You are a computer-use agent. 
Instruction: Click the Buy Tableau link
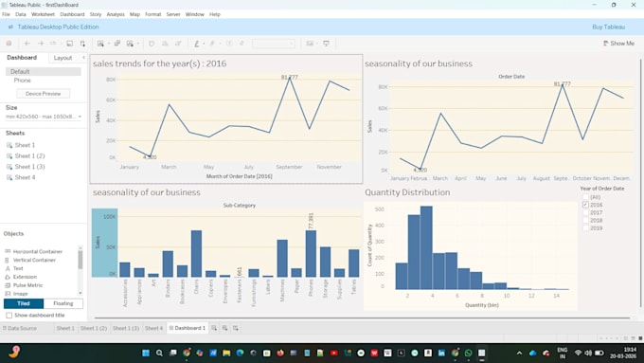coord(608,27)
